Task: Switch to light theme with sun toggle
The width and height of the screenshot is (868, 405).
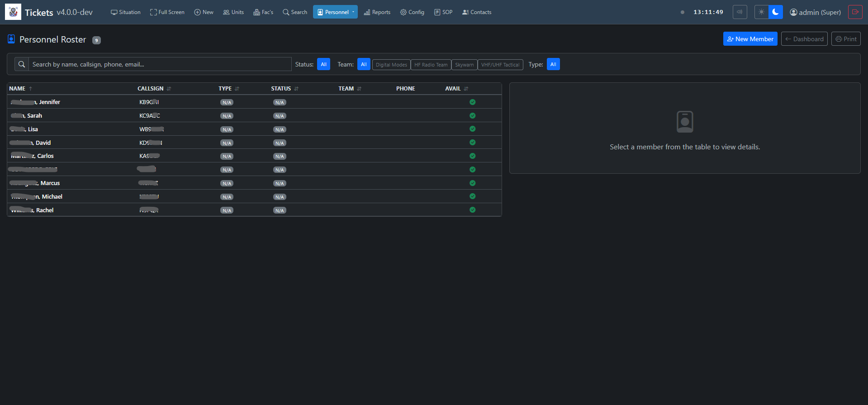Action: click(x=762, y=12)
